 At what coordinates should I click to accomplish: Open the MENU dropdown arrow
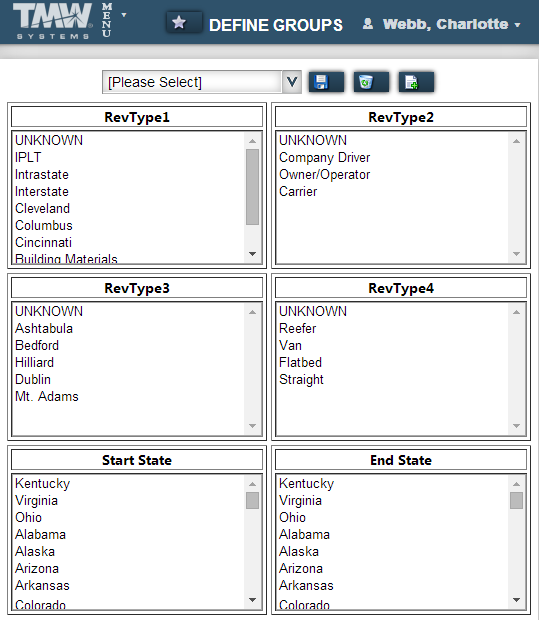tap(124, 15)
